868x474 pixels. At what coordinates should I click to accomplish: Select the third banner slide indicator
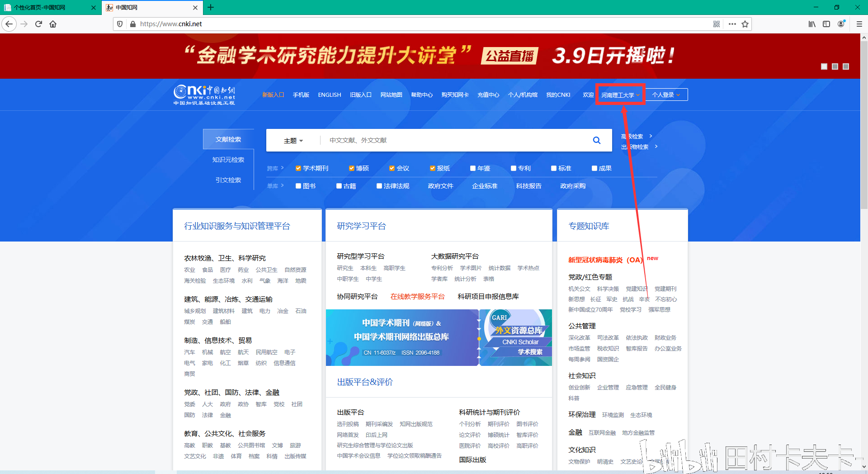[x=846, y=66]
